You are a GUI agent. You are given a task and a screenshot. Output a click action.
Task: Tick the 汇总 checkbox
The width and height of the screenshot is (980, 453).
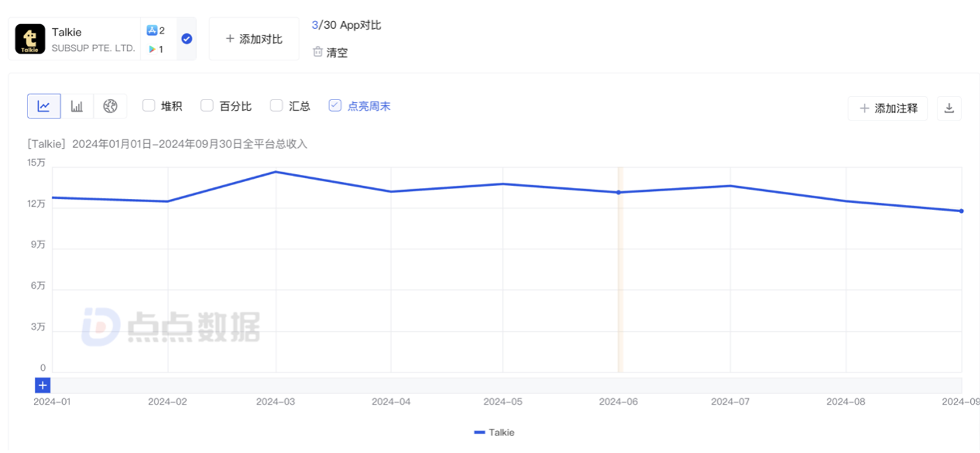click(x=276, y=105)
